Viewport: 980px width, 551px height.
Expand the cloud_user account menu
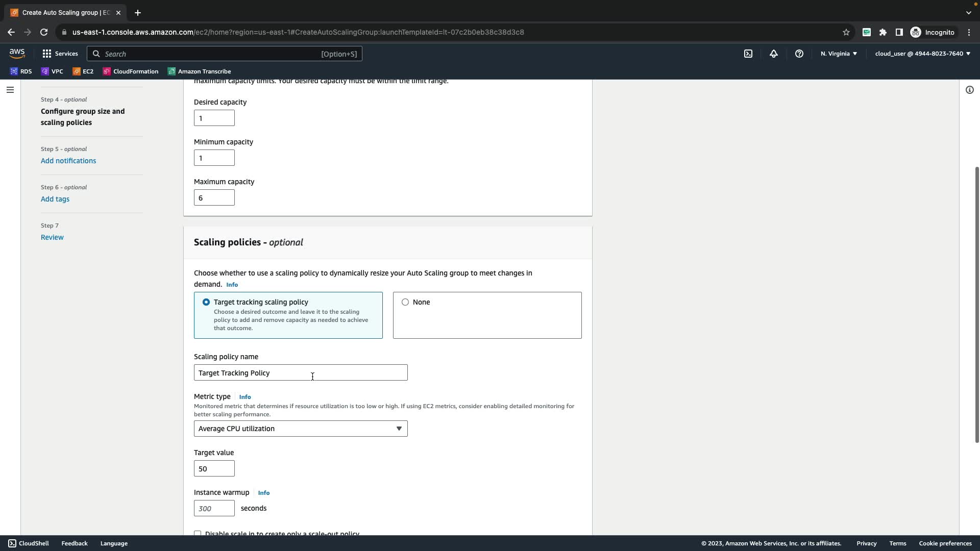pyautogui.click(x=922, y=54)
